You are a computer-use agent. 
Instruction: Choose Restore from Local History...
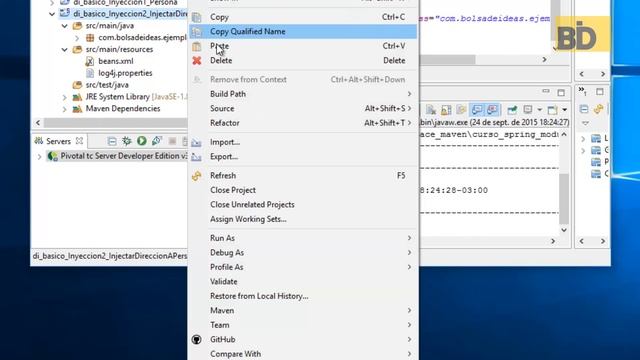(x=303, y=296)
